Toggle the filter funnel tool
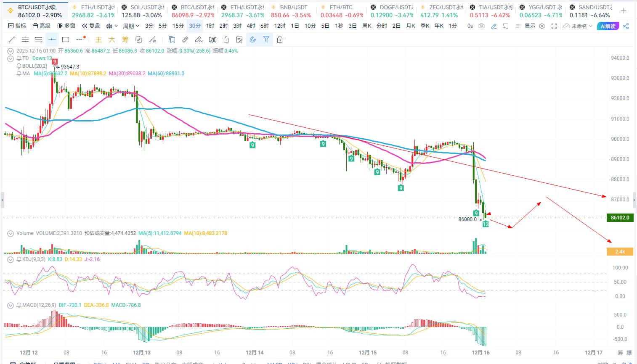This screenshot has height=364, width=637. tap(266, 40)
